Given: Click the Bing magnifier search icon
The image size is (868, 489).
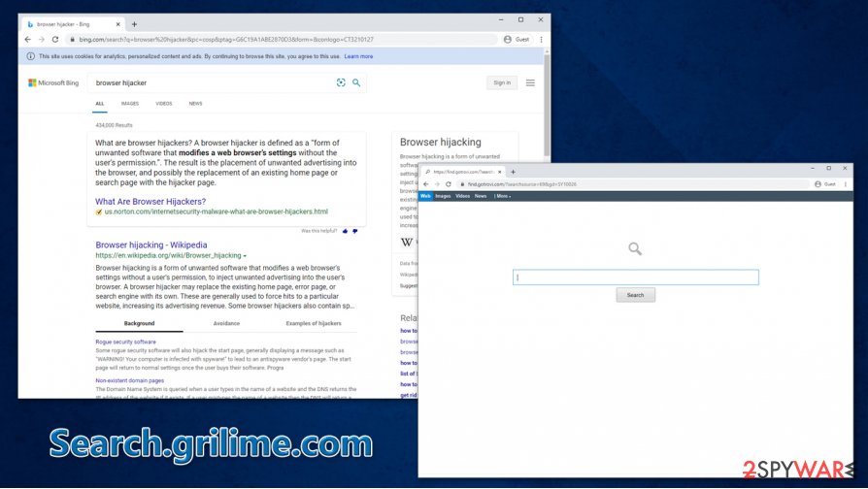Looking at the screenshot, I should click(356, 82).
